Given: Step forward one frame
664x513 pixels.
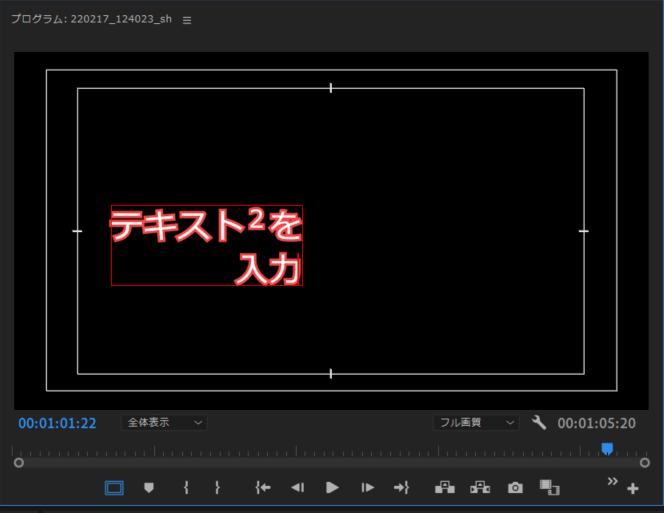Looking at the screenshot, I should [367, 487].
